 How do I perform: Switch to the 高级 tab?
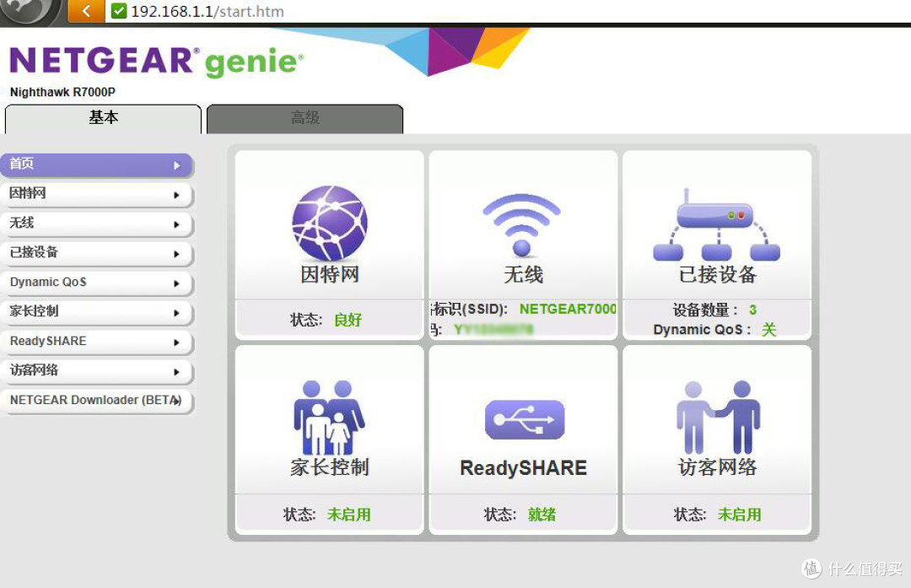click(x=305, y=119)
